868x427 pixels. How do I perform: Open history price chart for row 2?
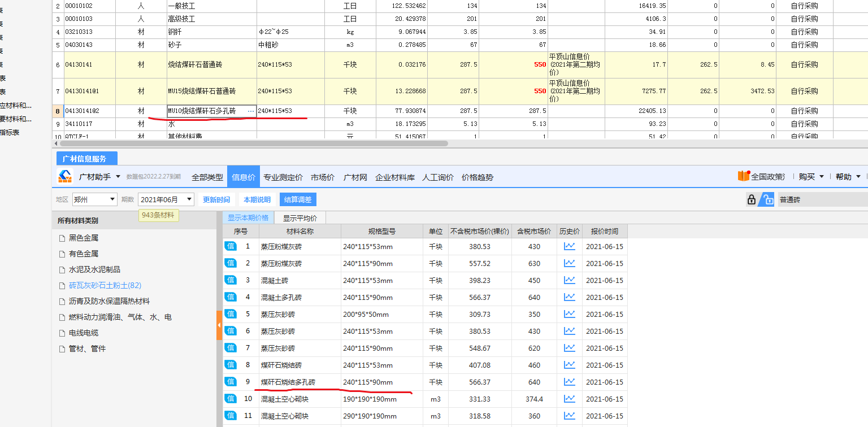[569, 263]
